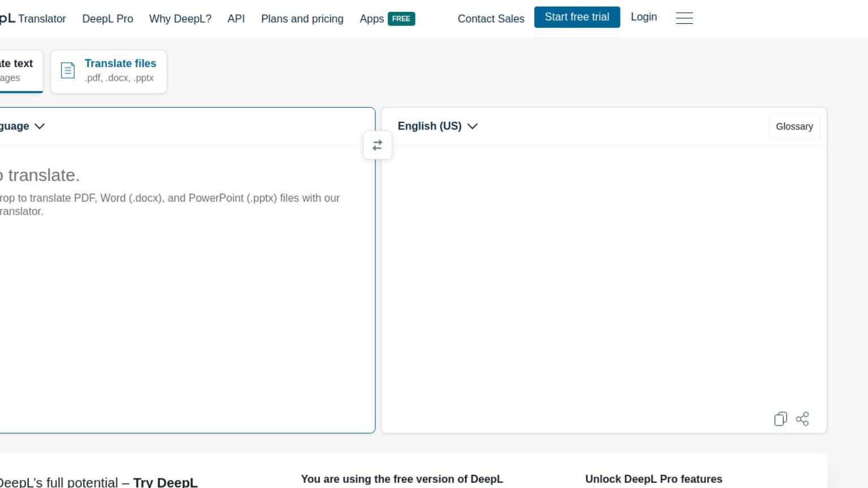Open the Glossary button

coord(795,127)
